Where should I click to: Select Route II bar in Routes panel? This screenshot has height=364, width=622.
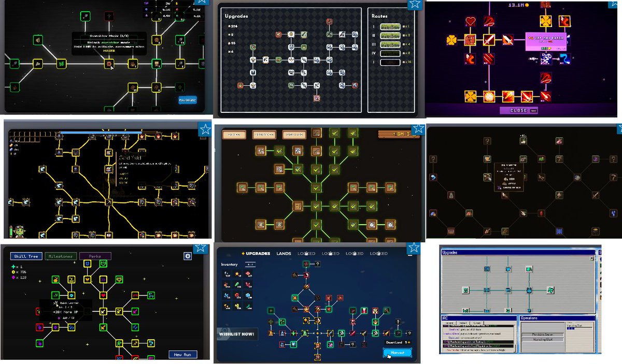[390, 36]
